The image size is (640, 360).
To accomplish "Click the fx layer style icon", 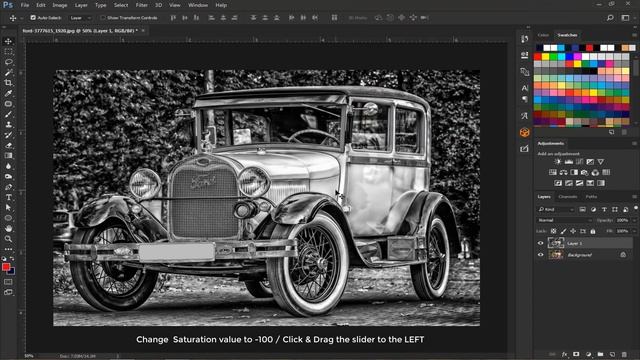I will point(564,355).
